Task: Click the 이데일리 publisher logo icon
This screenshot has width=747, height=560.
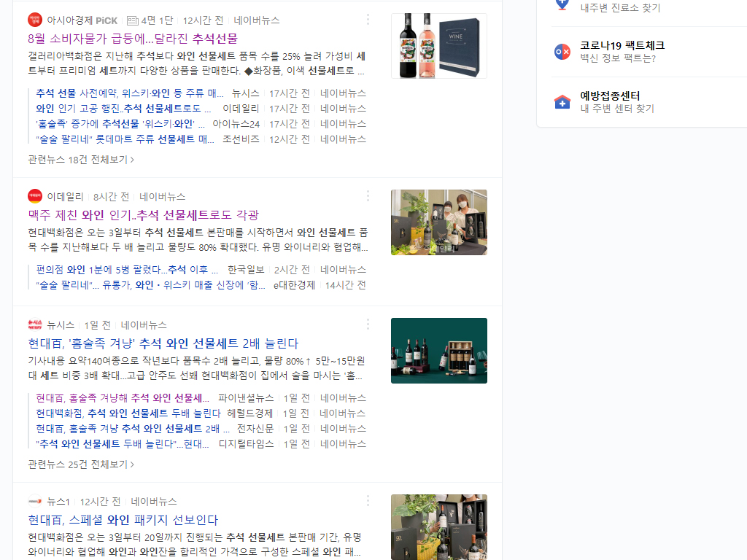Action: click(x=35, y=196)
